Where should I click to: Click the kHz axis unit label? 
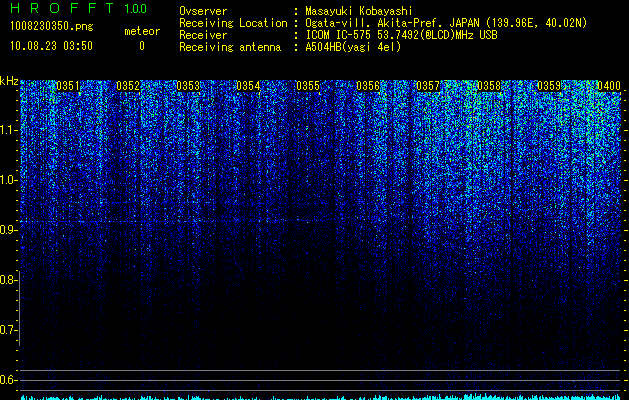9,81
